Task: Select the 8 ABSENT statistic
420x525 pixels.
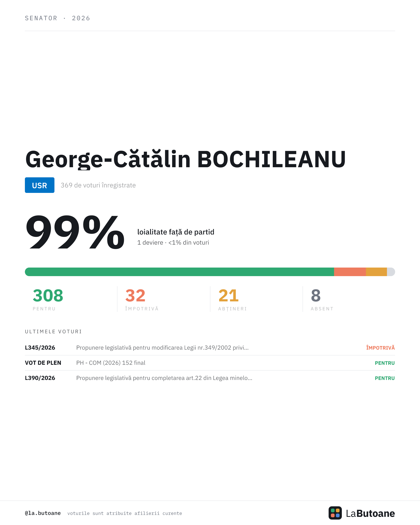Action: tap(322, 299)
